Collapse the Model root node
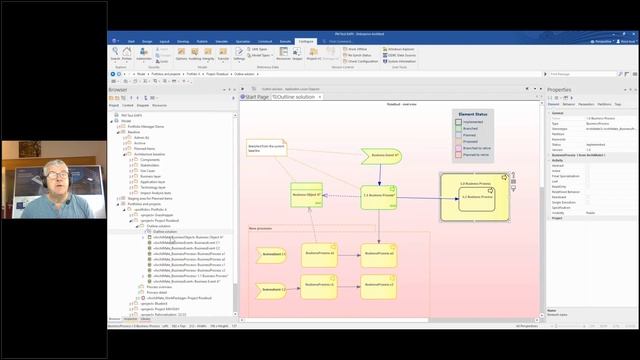Image resolution: width=640 pixels, height=360 pixels. click(111, 121)
